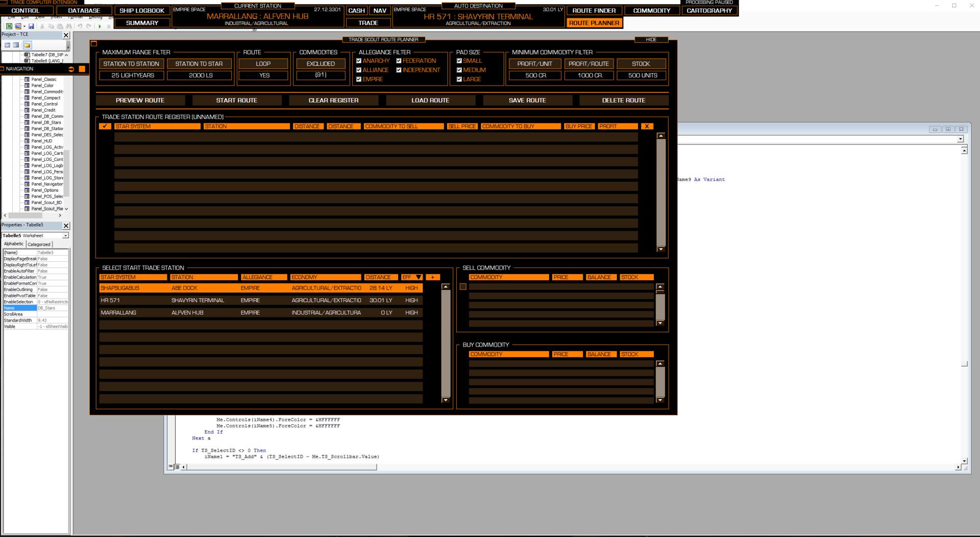The width and height of the screenshot is (980, 537).
Task: Move down with the route register scrollbar's down arrow
Action: (x=660, y=249)
